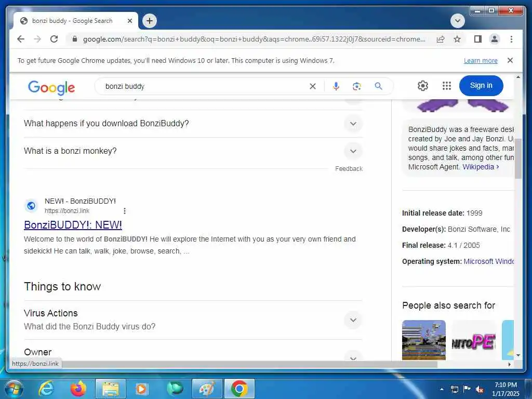The image size is (532, 399).
Task: Close the bonzi buddy search tab
Action: pos(129,21)
